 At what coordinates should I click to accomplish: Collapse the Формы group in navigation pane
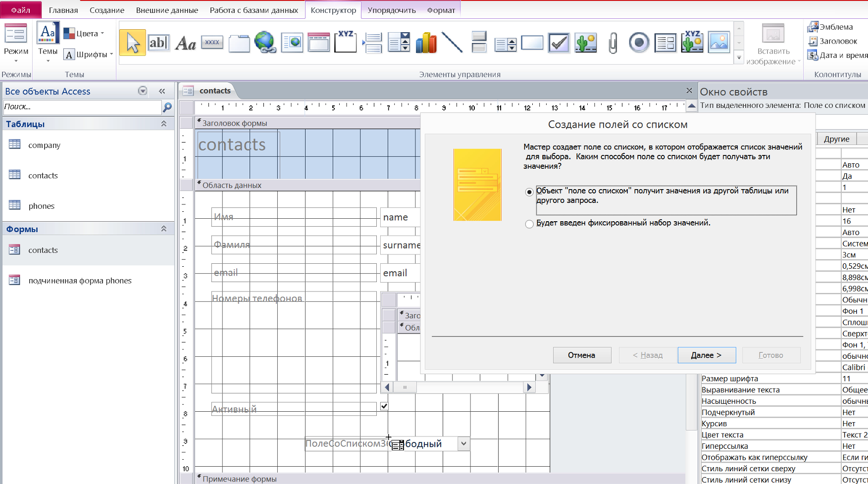(x=164, y=229)
